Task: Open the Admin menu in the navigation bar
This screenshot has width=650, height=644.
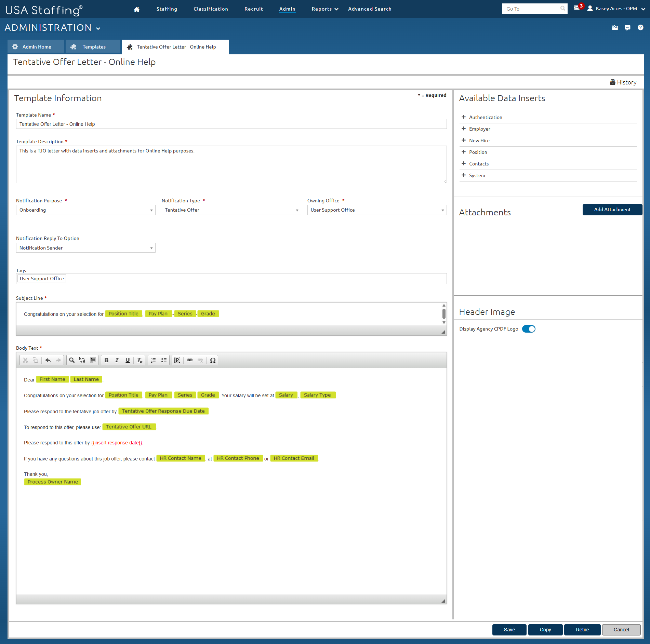Action: (287, 9)
